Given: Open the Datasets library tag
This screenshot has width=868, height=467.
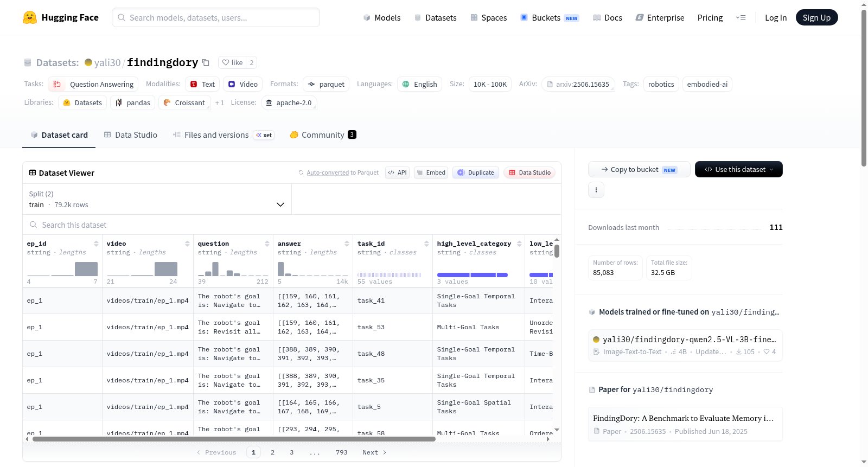Looking at the screenshot, I should [82, 103].
